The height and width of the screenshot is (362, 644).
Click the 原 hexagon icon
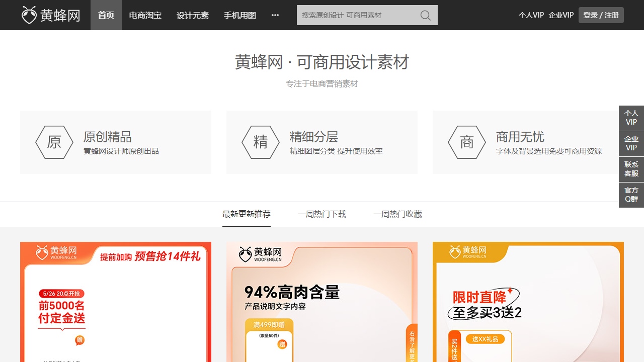[54, 142]
